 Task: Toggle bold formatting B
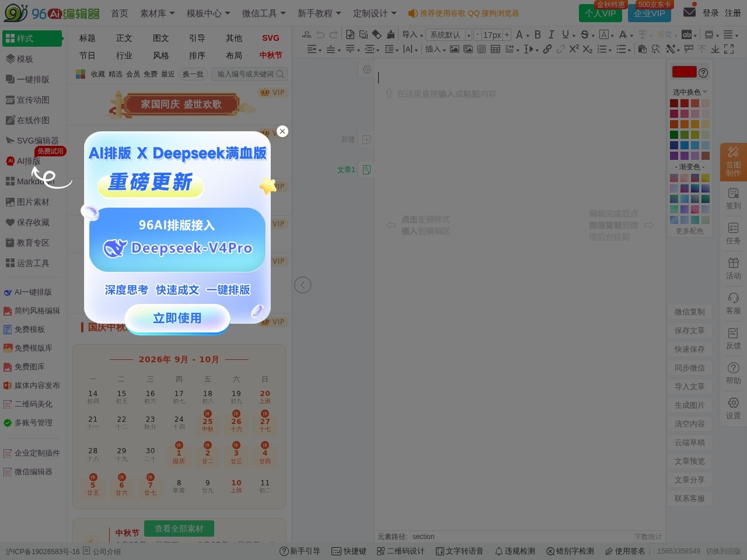coord(537,34)
